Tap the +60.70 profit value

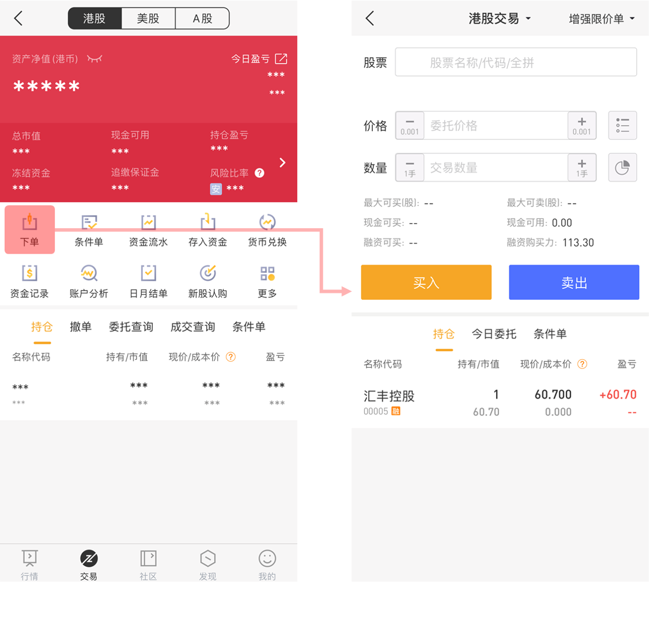pos(618,394)
